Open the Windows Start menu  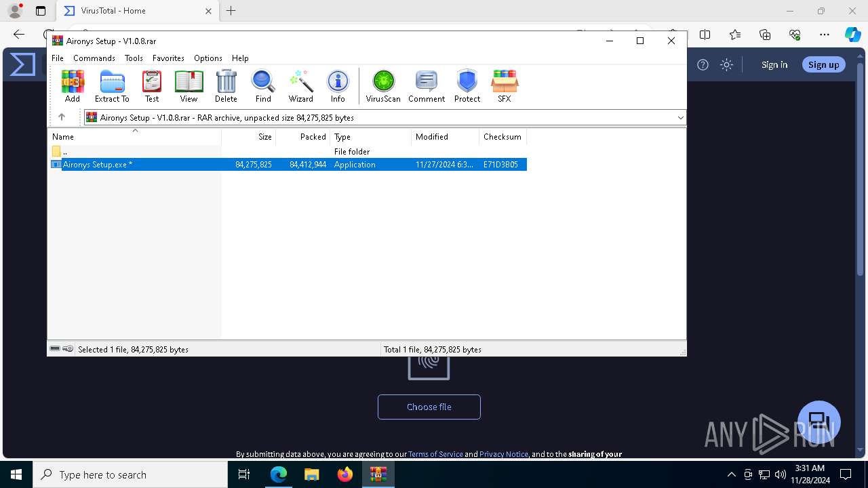[16, 474]
